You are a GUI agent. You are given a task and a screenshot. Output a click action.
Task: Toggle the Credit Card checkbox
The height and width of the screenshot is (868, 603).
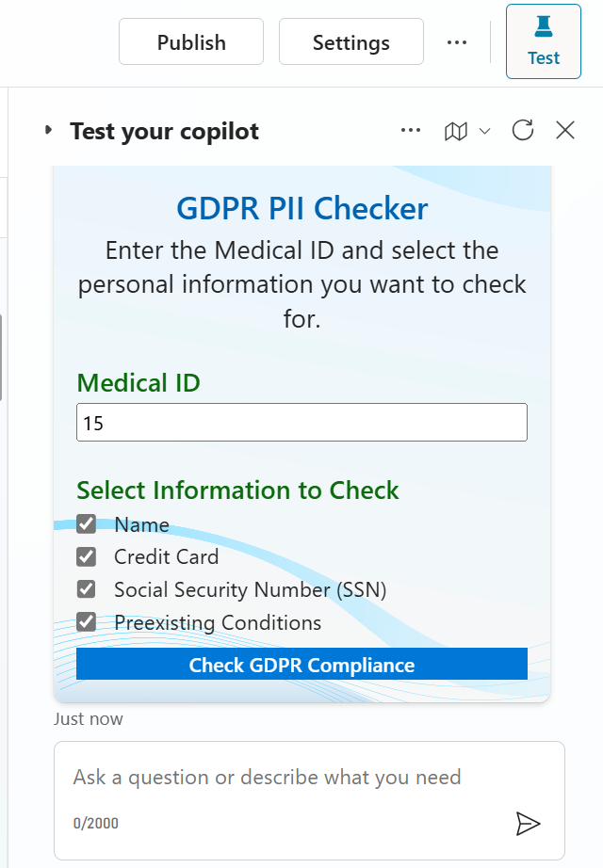tap(87, 557)
